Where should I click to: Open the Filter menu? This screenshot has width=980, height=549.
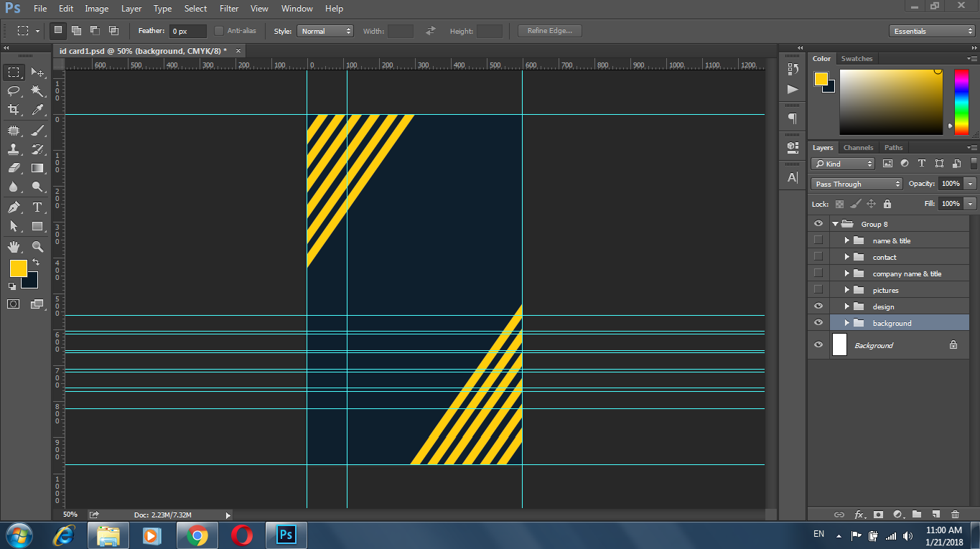click(229, 9)
